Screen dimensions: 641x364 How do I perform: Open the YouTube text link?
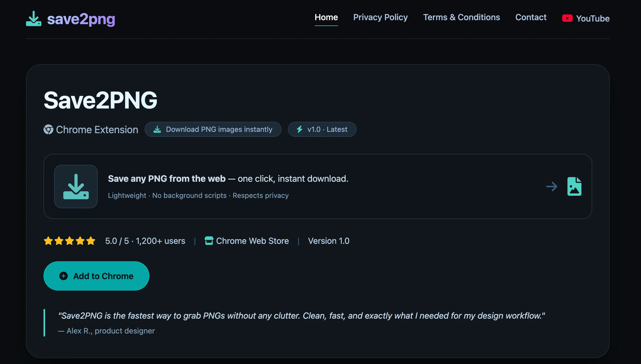pos(593,18)
